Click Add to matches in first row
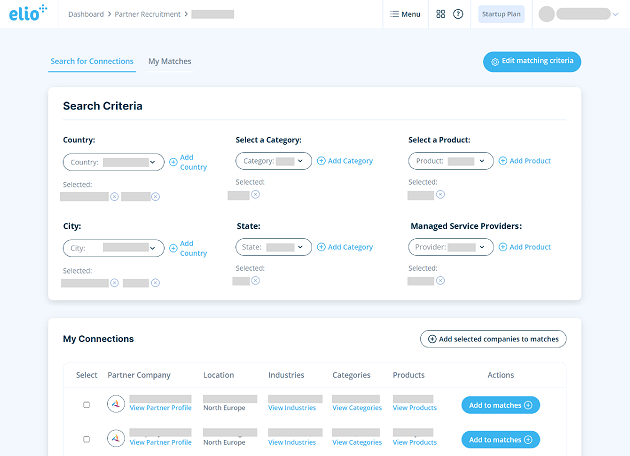Image resolution: width=630 pixels, height=456 pixels. [x=501, y=405]
